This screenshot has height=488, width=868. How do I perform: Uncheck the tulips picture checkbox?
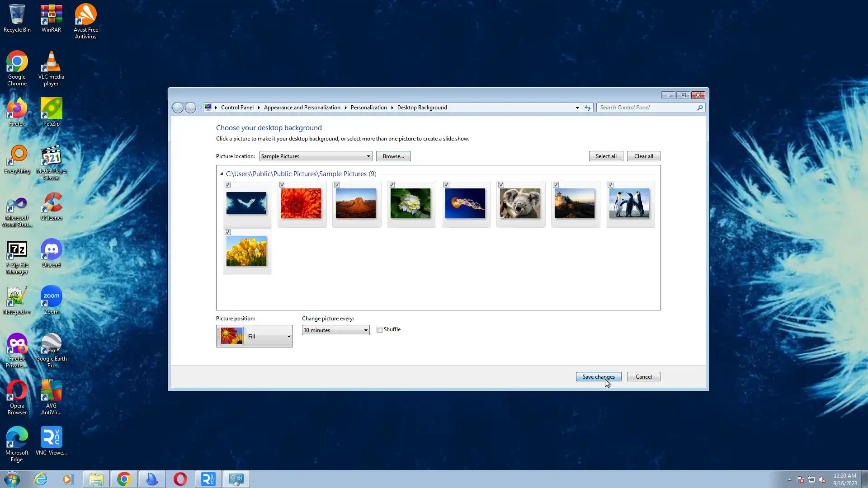click(x=228, y=232)
